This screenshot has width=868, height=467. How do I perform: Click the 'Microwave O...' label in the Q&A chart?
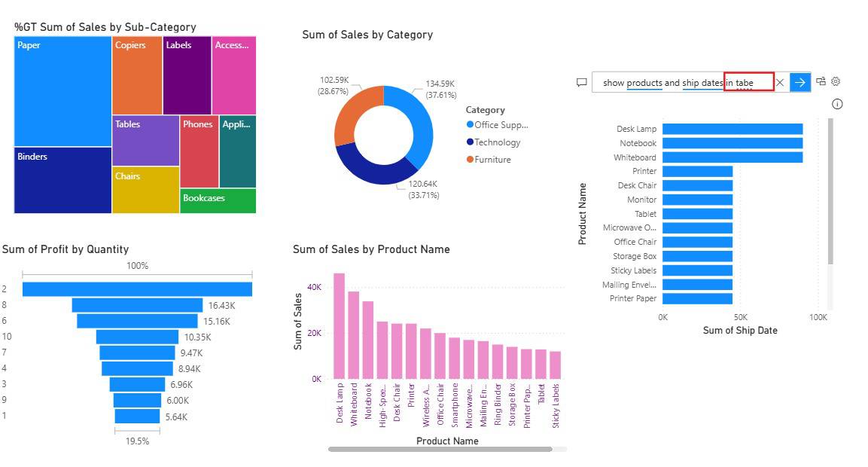(x=629, y=227)
